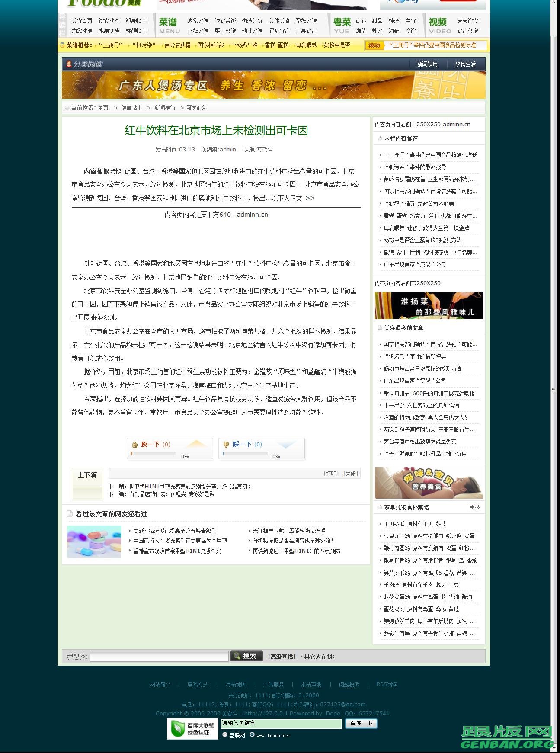This screenshot has height=753, width=560.
Task: Open 无证据显示戴口罩能预防猪流感
Action: point(289,531)
